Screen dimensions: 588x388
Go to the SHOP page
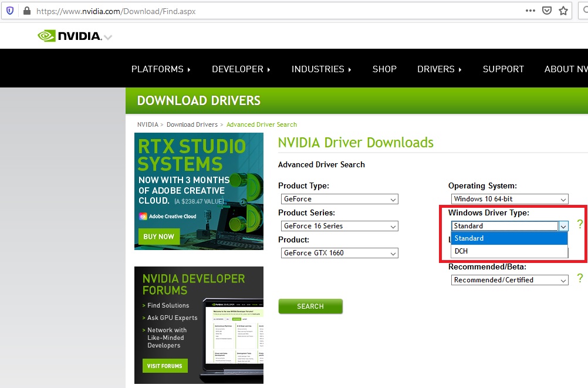point(384,69)
